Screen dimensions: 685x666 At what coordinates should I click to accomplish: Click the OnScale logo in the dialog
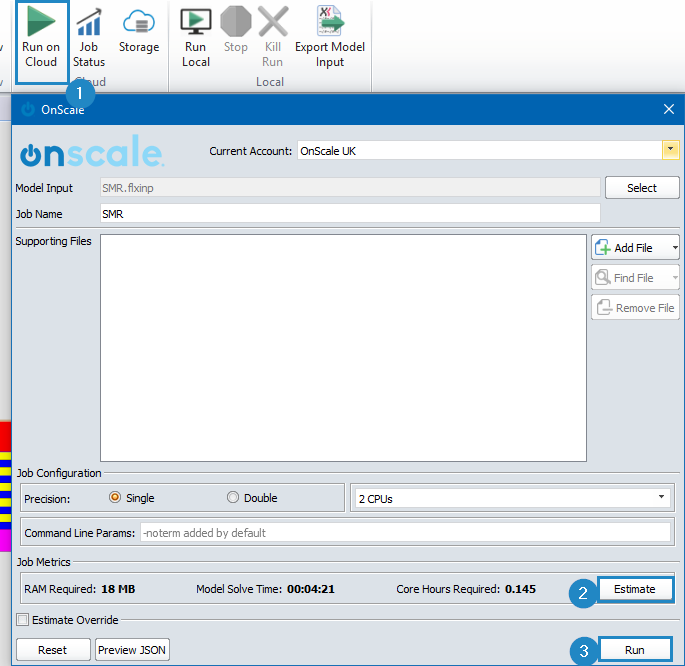point(92,151)
